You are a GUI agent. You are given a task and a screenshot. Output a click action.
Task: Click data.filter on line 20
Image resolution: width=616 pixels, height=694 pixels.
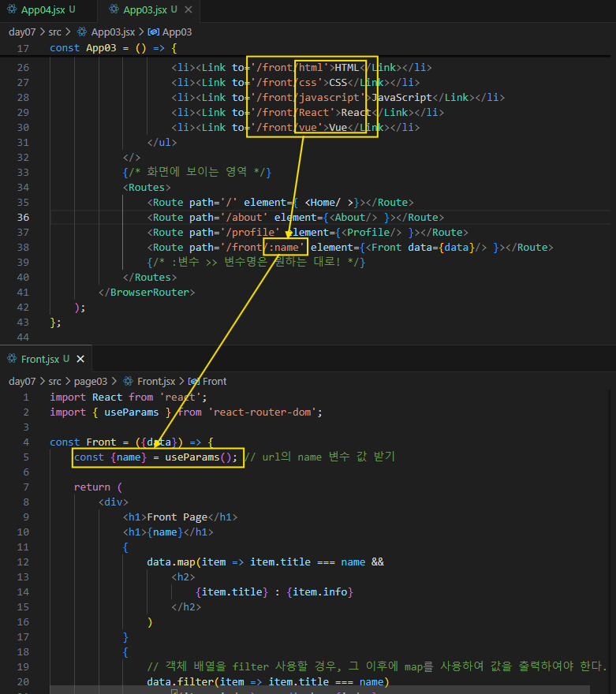(x=181, y=681)
